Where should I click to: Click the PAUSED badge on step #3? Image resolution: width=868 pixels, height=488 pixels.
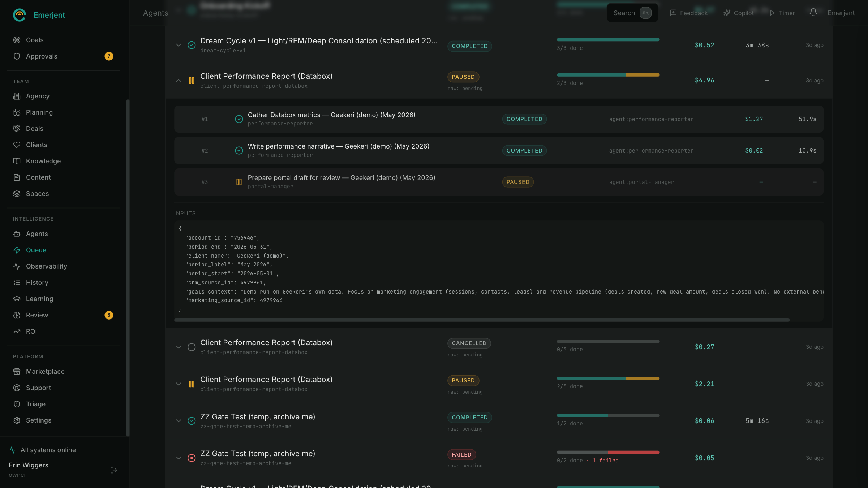(518, 182)
